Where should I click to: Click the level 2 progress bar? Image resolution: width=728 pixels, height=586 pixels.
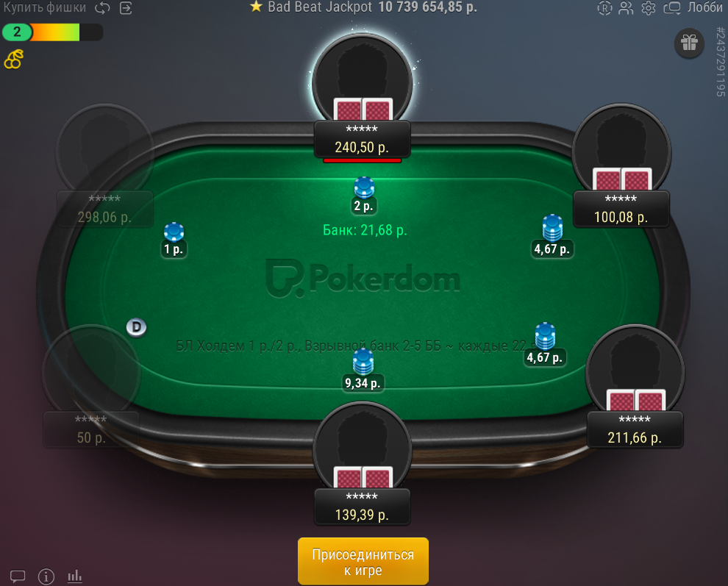coord(52,32)
